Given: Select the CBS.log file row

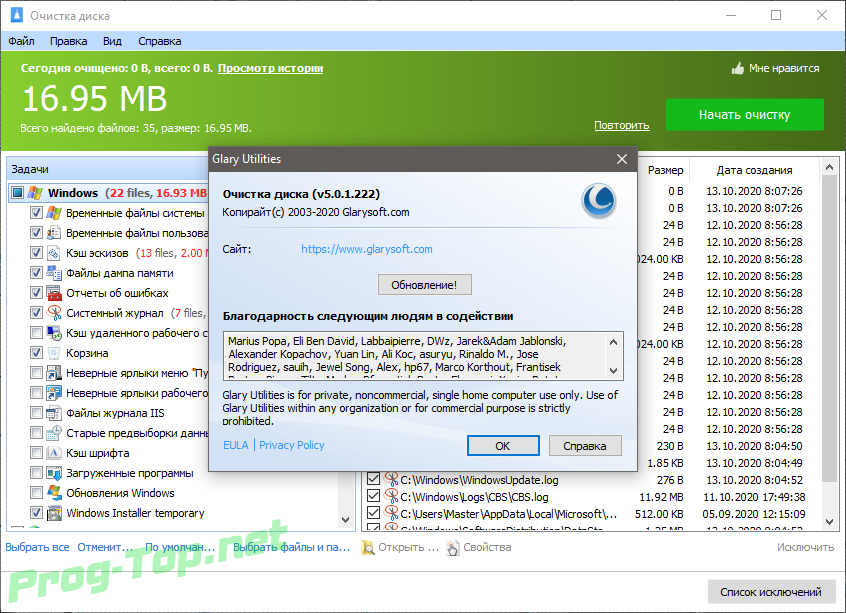Looking at the screenshot, I should pos(592,496).
